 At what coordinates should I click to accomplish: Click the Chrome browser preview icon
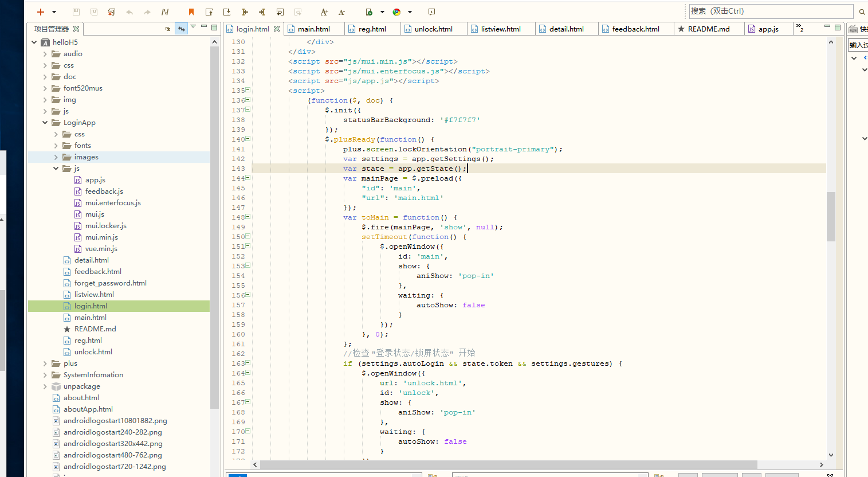point(396,12)
